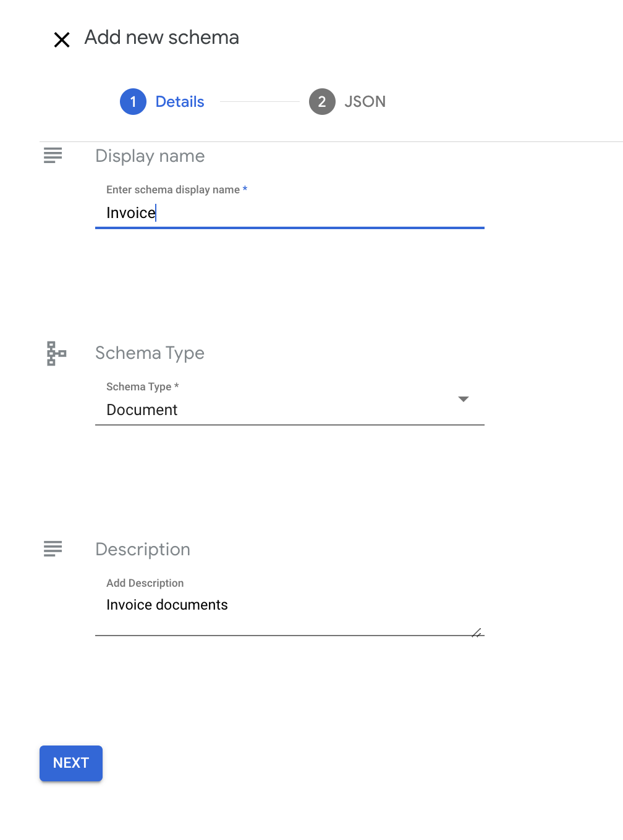Expand the Schema Type dropdown arrow
The image size is (623, 840).
[x=464, y=399]
